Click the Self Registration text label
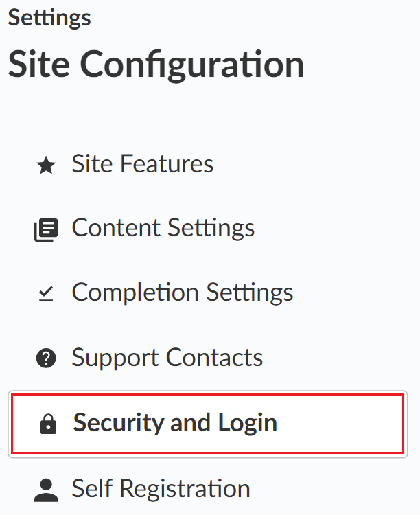Screen dimensions: 420x515 (x=161, y=489)
